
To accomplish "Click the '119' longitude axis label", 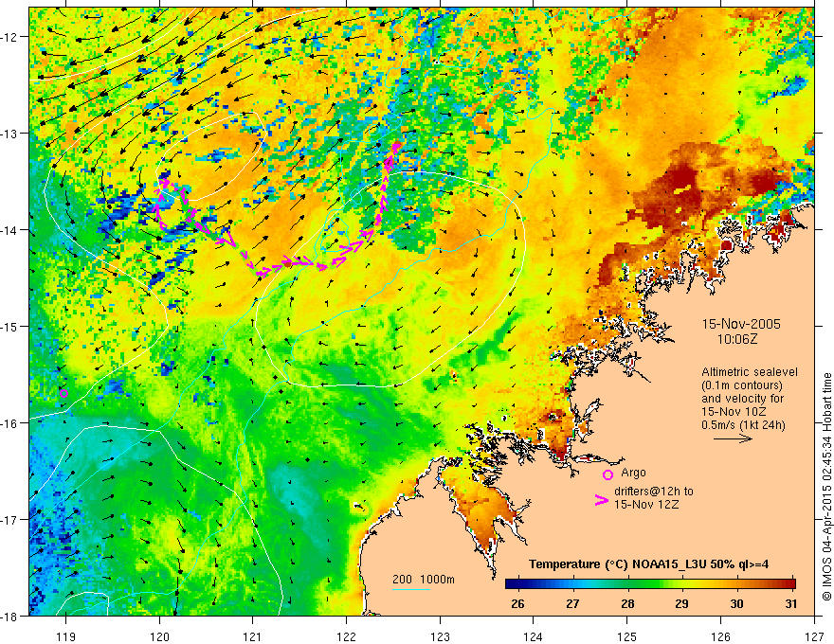I will point(65,636).
